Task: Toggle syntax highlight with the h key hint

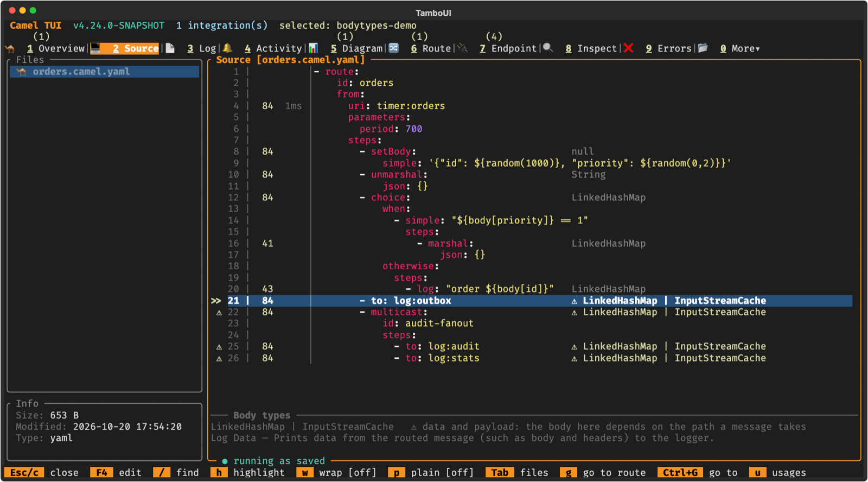Action: coord(248,473)
